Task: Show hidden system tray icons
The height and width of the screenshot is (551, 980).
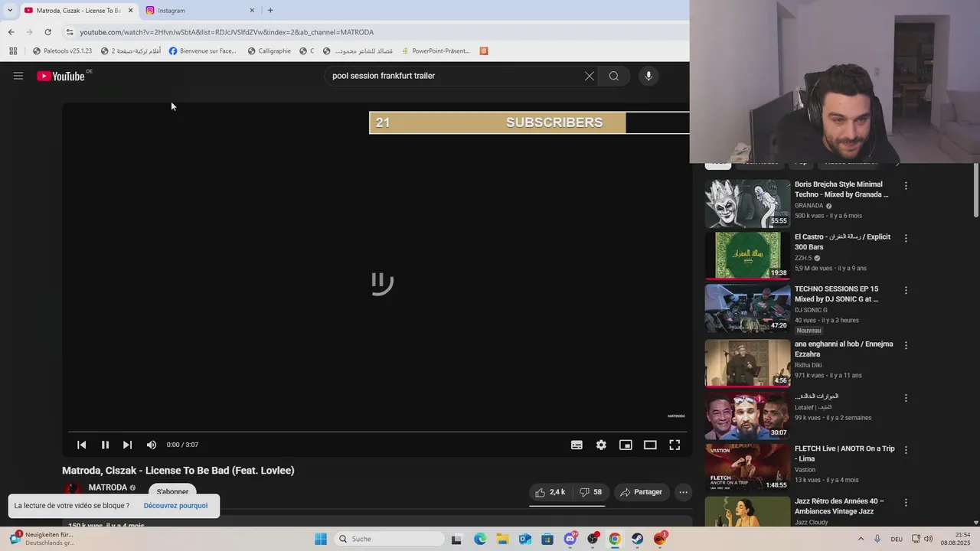Action: [861, 539]
